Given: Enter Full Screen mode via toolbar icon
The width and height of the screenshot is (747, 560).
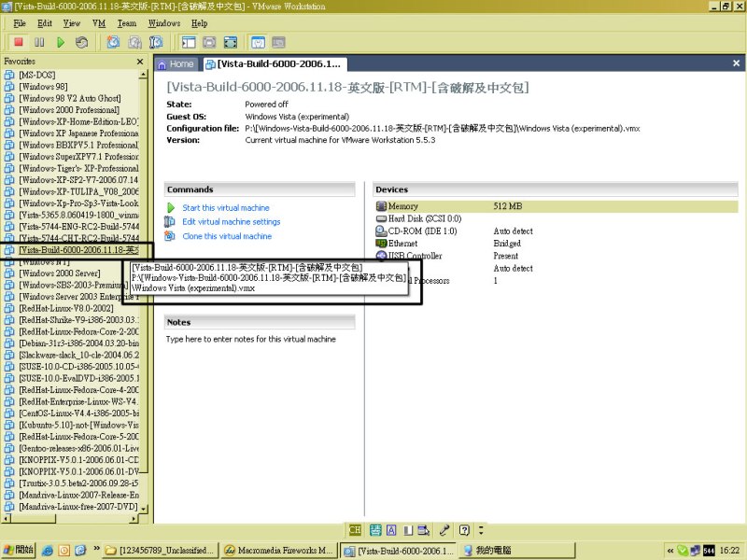Looking at the screenshot, I should point(231,42).
